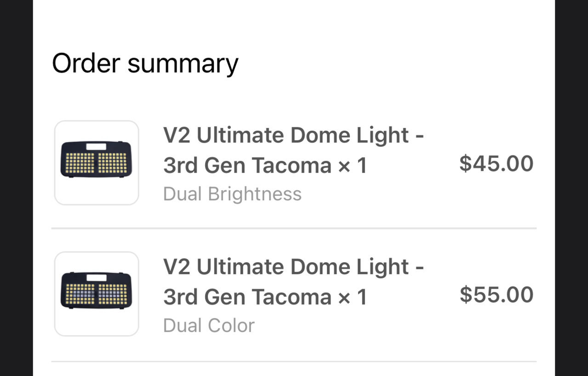
Task: Click the white switch cutout on the Dual Brightness image
Action: (96, 146)
